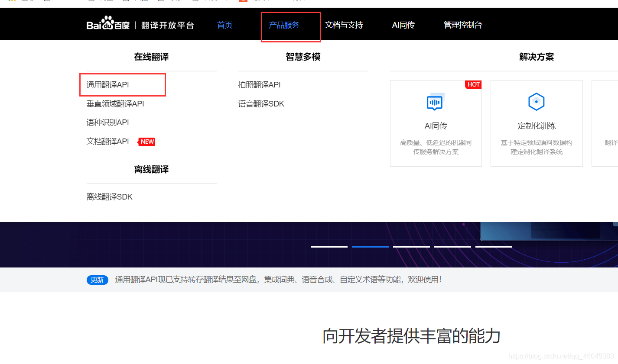This screenshot has height=364, width=618.
Task: Select 通用翻译API link
Action: tap(107, 84)
